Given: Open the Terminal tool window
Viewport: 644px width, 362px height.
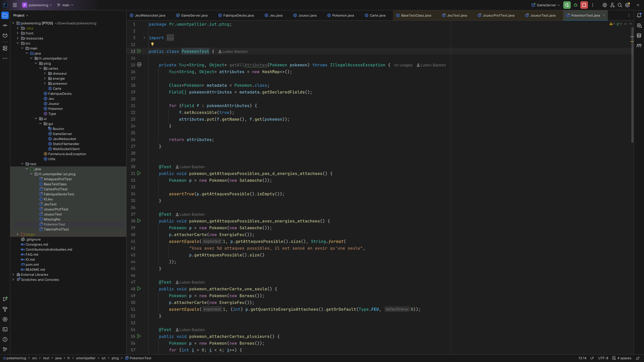Looking at the screenshot, I should [x=5, y=329].
